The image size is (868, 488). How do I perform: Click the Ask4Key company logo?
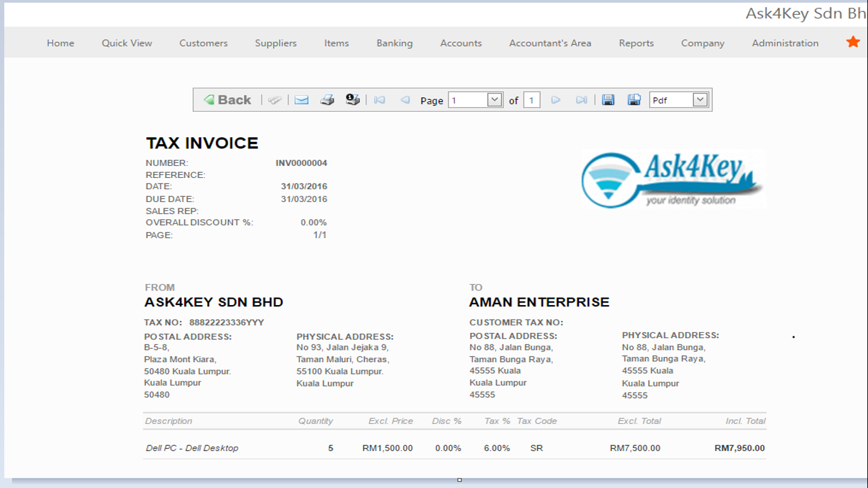coord(673,179)
